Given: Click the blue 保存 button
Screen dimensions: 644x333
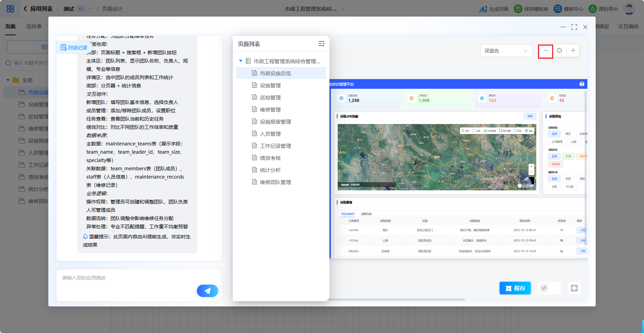Looking at the screenshot, I should pyautogui.click(x=515, y=288).
